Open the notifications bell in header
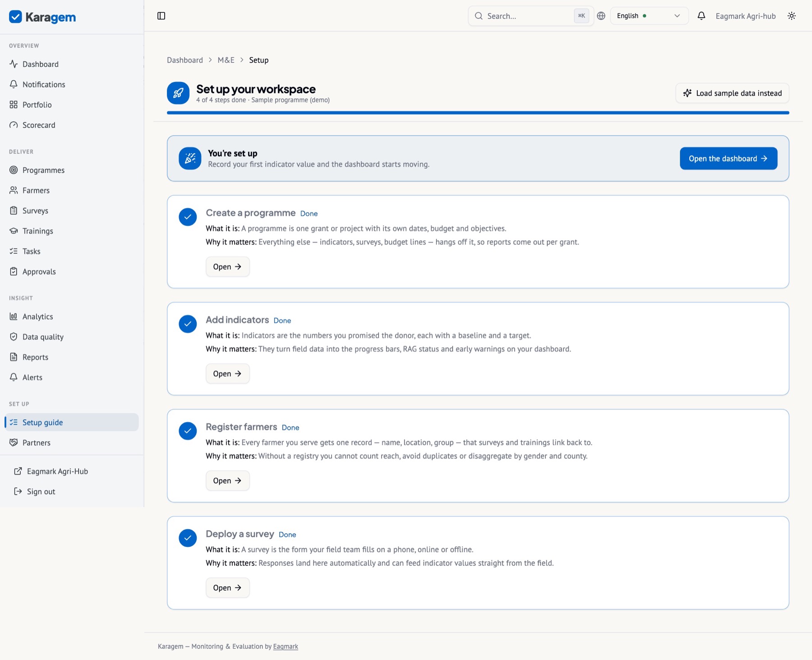This screenshot has height=660, width=812. point(701,16)
